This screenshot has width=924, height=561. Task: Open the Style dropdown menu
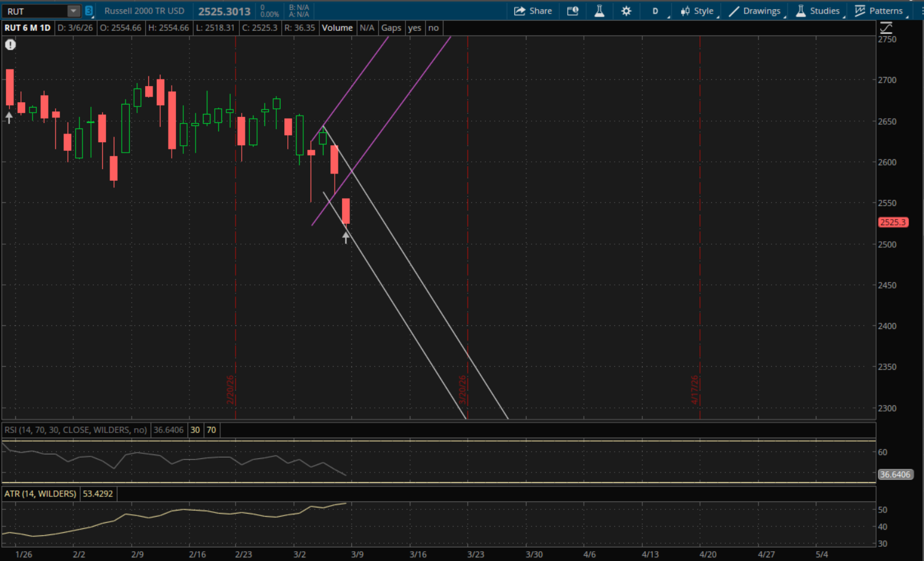point(697,11)
